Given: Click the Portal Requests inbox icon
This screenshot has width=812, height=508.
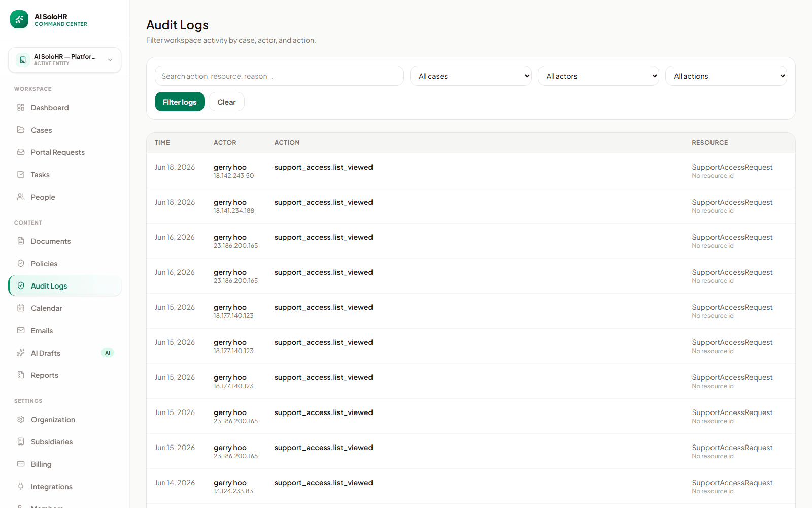Looking at the screenshot, I should (x=21, y=152).
